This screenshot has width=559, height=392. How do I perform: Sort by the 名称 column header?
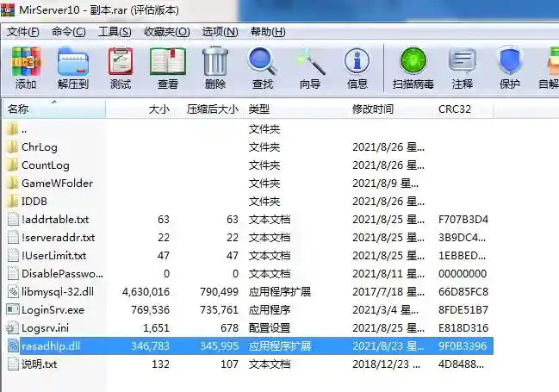pos(54,109)
